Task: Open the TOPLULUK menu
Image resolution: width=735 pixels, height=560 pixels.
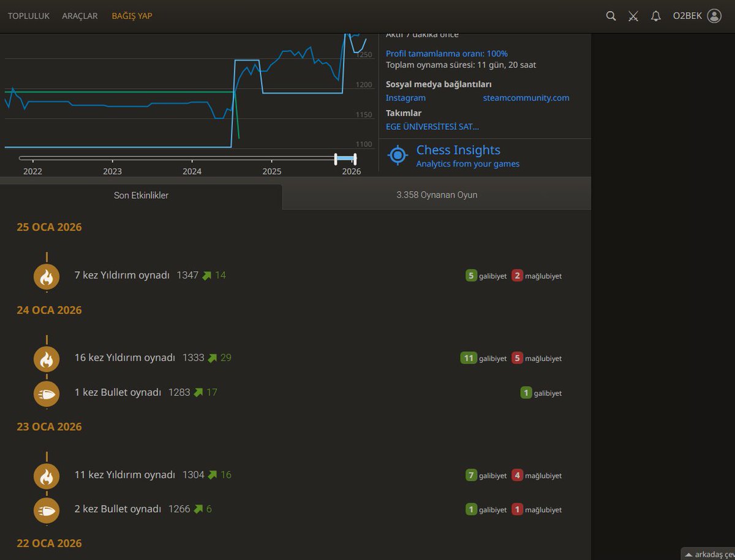Action: 29,16
